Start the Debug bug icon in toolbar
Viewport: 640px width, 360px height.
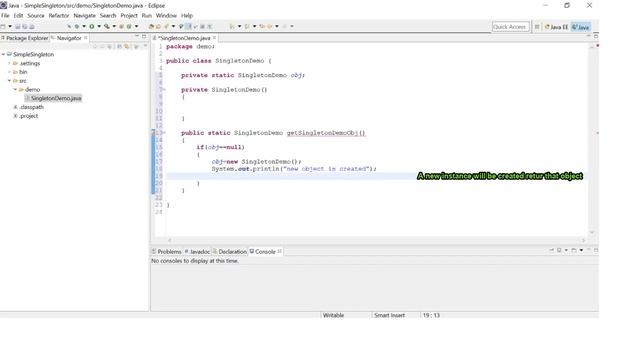(x=76, y=27)
